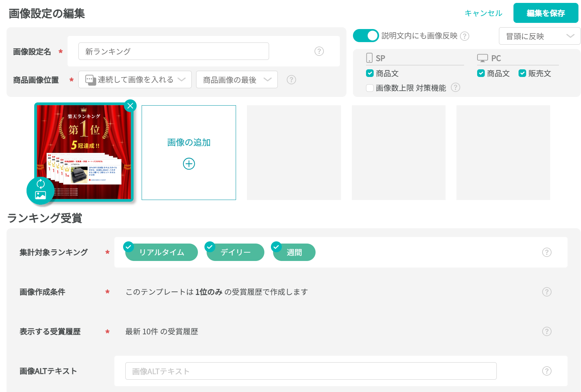Open help icon beside 説明文内にも画像反映

click(465, 36)
